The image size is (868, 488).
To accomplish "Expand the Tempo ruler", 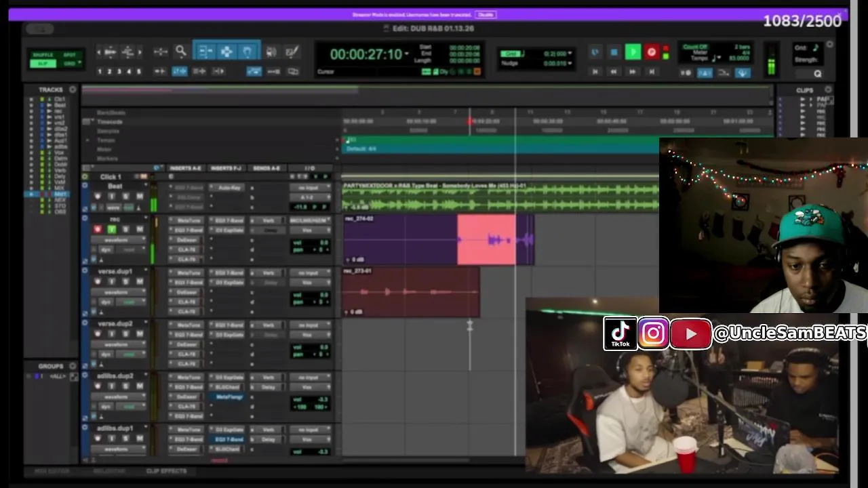I will click(87, 140).
